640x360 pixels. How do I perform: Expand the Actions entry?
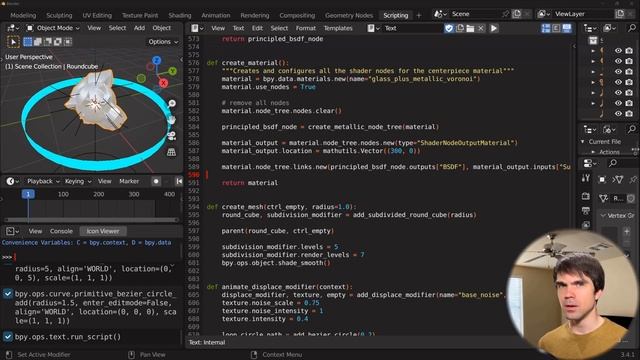[x=593, y=152]
